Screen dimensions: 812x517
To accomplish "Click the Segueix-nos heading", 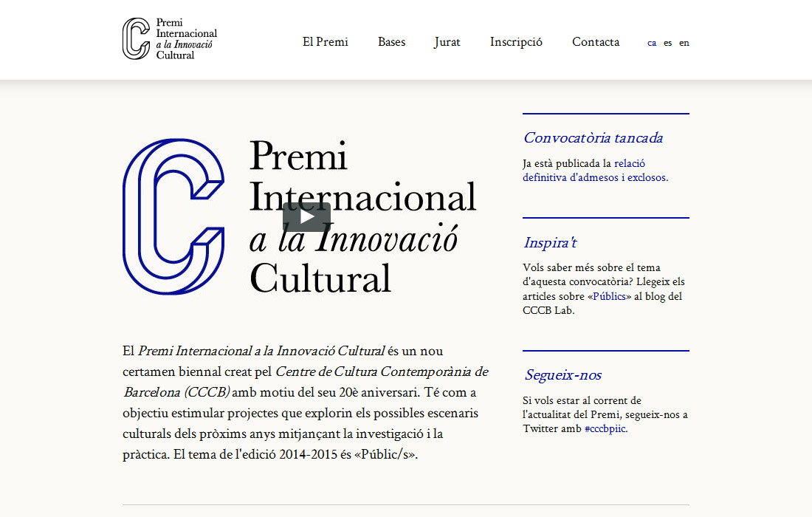I will [563, 374].
